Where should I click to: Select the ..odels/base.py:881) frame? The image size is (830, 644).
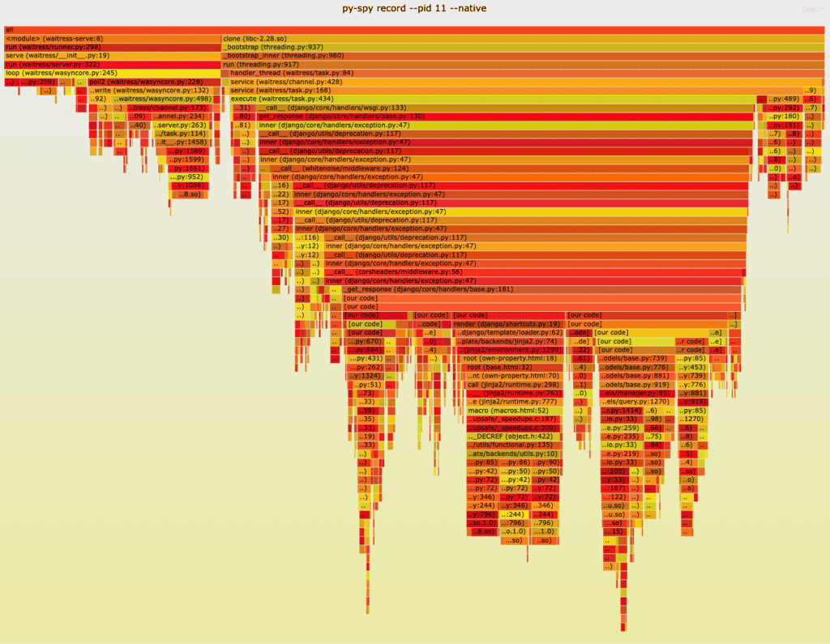tap(637, 376)
